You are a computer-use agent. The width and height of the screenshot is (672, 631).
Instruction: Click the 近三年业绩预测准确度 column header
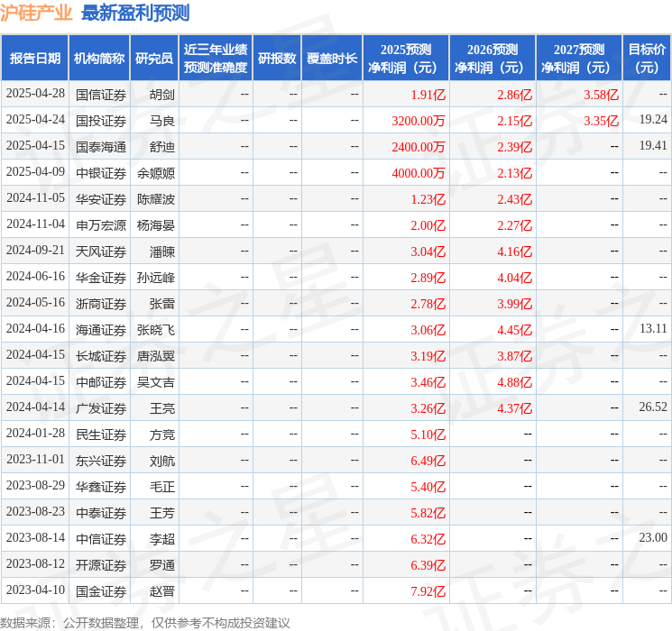tap(216, 59)
